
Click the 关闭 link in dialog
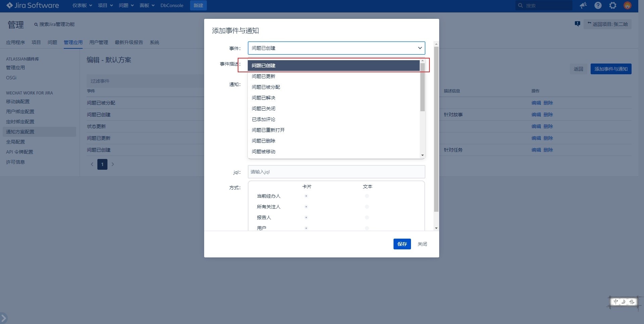[x=422, y=244]
